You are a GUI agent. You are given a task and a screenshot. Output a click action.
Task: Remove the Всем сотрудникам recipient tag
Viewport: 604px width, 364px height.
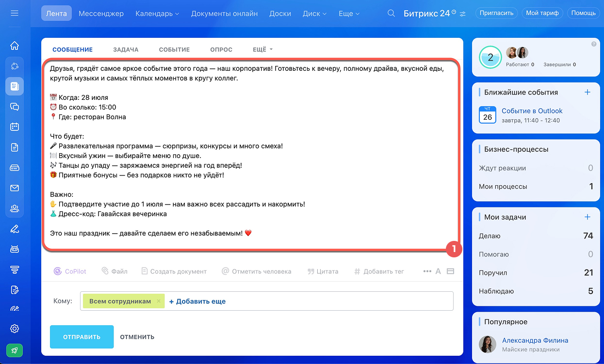pyautogui.click(x=159, y=301)
